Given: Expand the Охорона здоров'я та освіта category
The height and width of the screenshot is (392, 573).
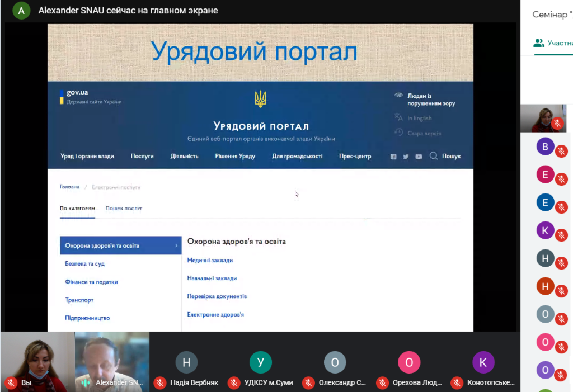Looking at the screenshot, I should pyautogui.click(x=120, y=245).
